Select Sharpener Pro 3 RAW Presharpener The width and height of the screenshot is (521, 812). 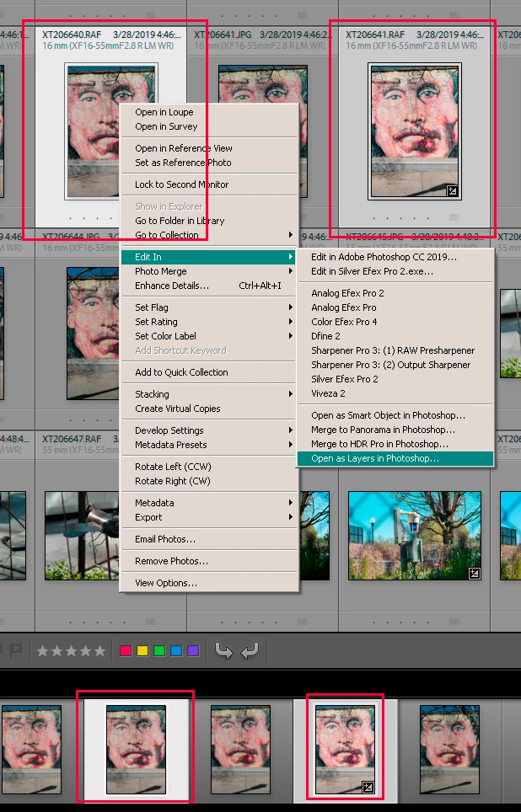coord(395,350)
